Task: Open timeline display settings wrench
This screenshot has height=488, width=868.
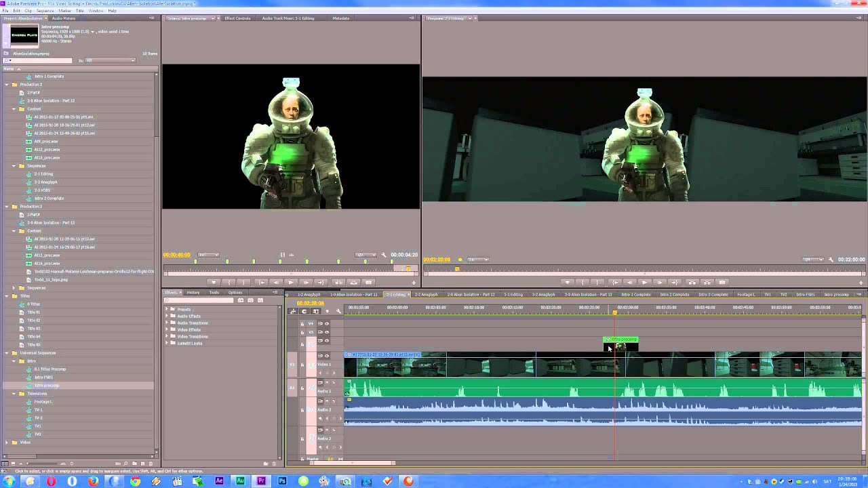Action: pos(338,311)
